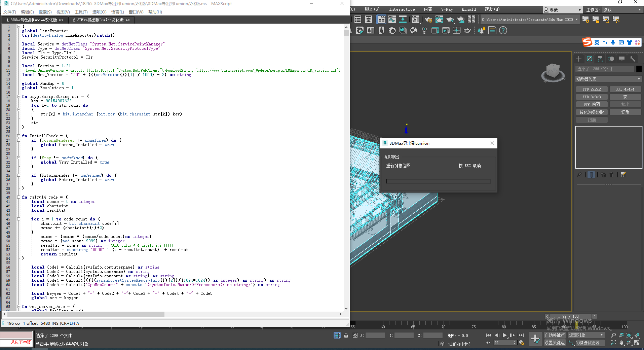Click the UVW 贴图 modifier button
The image size is (644, 350).
(592, 104)
